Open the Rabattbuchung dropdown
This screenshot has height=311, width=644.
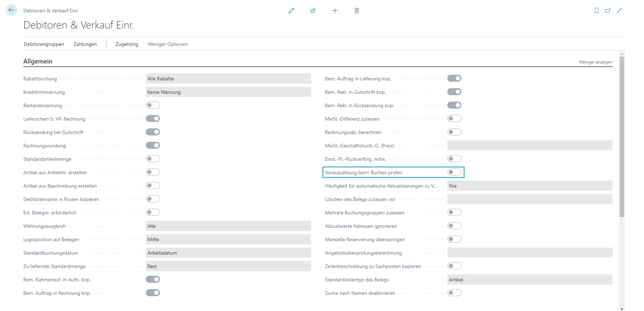[x=228, y=79]
